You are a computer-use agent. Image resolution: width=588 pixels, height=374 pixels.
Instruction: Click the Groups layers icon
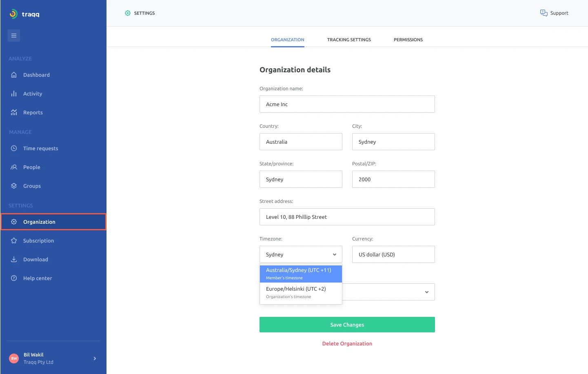14,186
